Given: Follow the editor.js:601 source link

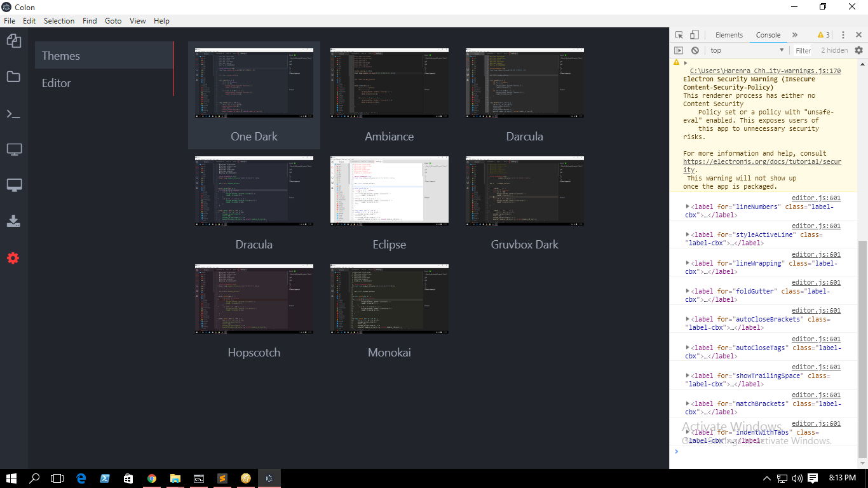Looking at the screenshot, I should pos(815,198).
